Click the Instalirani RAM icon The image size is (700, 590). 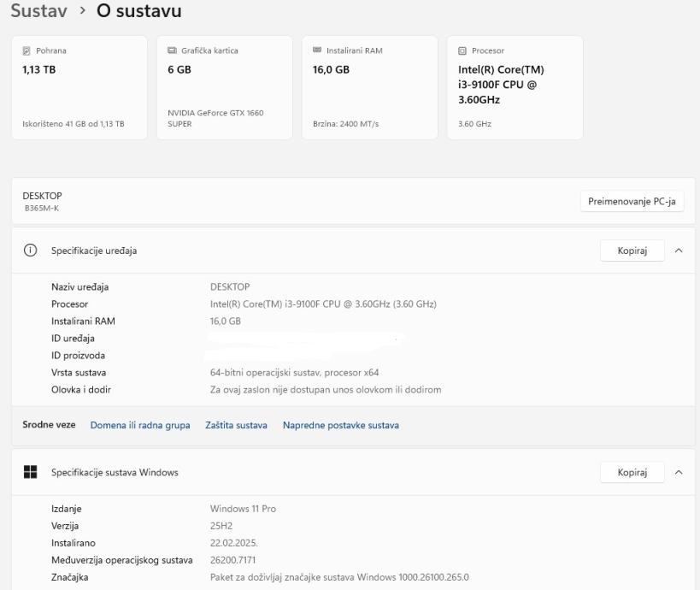pos(318,51)
